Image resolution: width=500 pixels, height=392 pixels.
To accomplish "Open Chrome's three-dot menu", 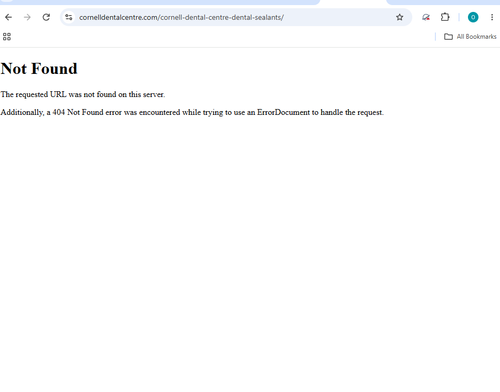I will coord(492,17).
